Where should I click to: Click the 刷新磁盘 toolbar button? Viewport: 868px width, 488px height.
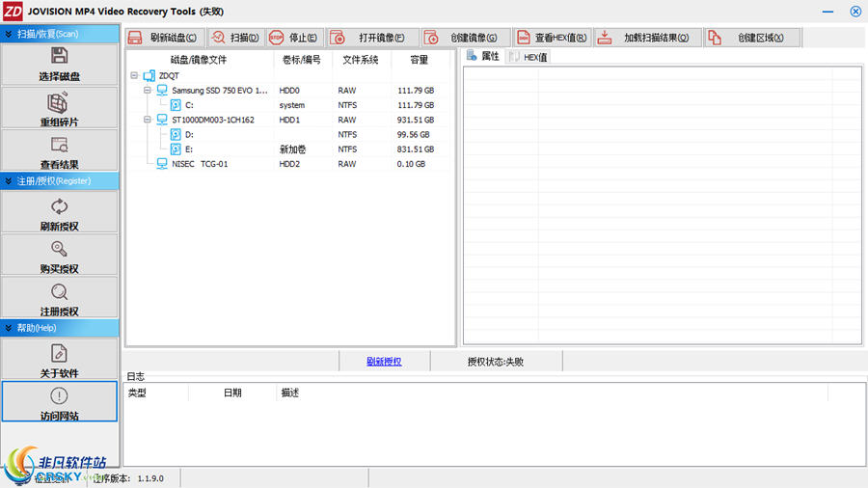click(164, 38)
